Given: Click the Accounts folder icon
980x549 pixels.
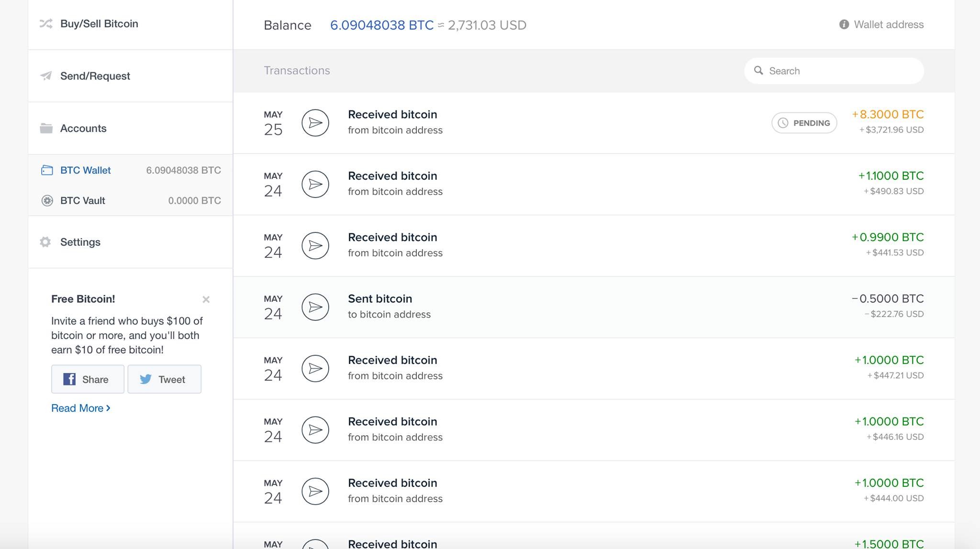Looking at the screenshot, I should [x=46, y=128].
